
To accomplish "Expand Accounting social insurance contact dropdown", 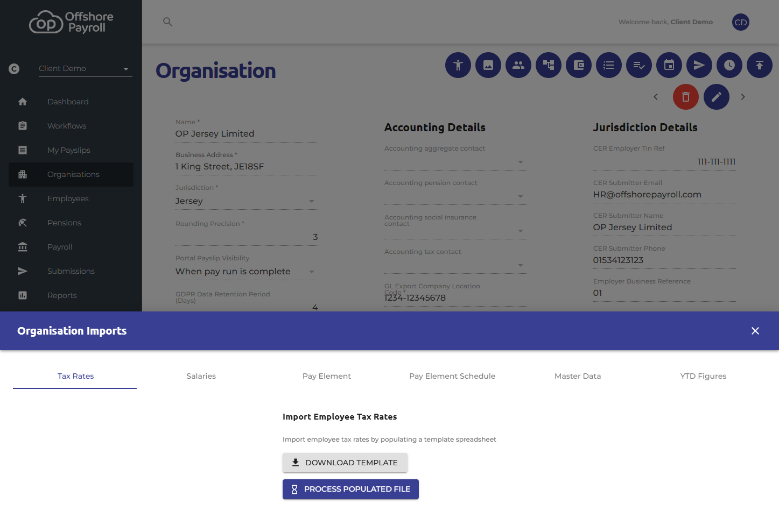I will coord(455,231).
